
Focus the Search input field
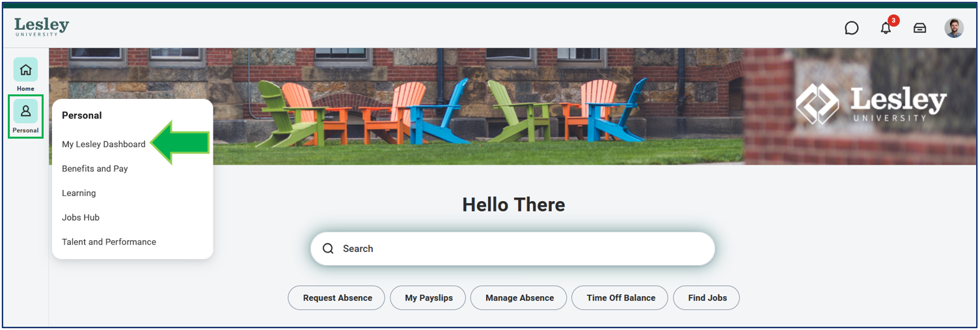pyautogui.click(x=513, y=249)
